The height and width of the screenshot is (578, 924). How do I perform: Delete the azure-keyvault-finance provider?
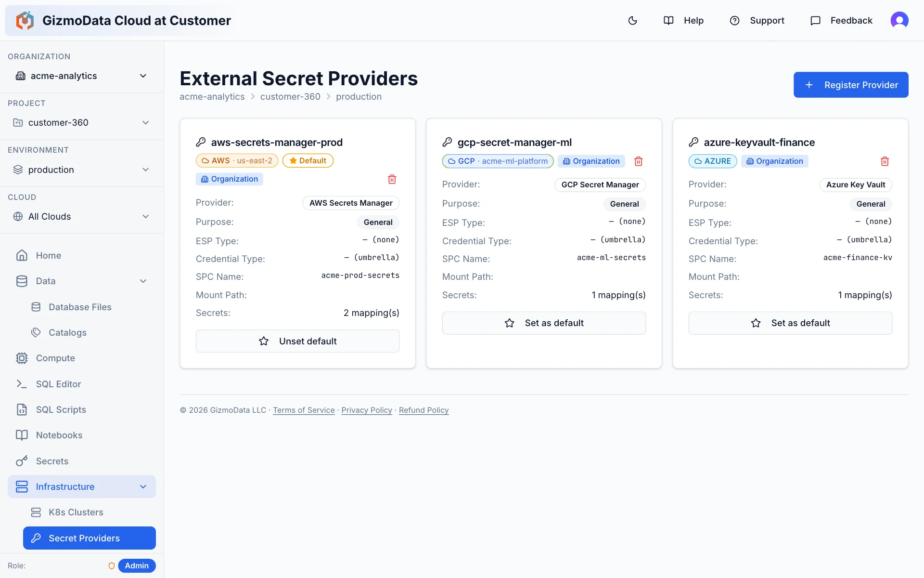[885, 161]
